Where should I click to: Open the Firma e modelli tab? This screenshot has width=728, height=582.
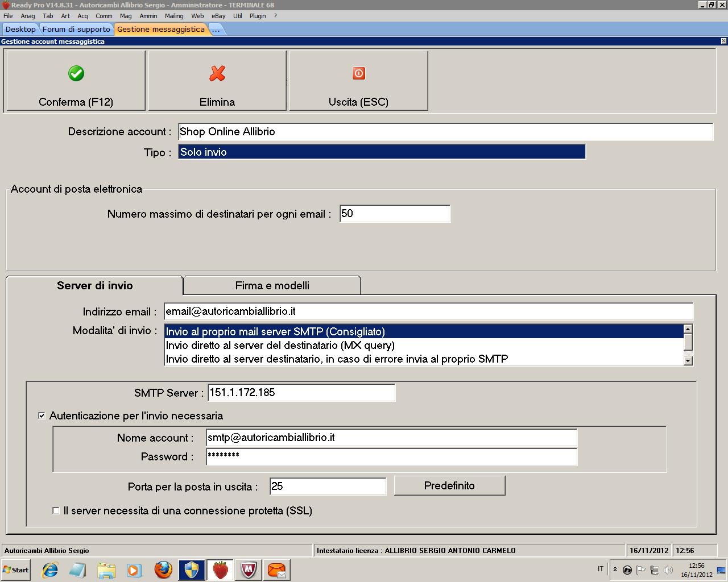coord(272,285)
